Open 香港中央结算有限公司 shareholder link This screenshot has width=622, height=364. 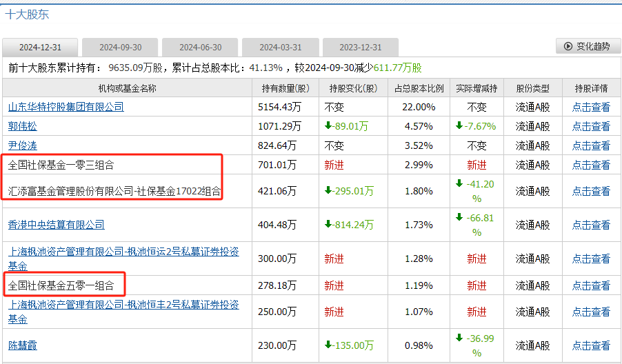tap(57, 225)
